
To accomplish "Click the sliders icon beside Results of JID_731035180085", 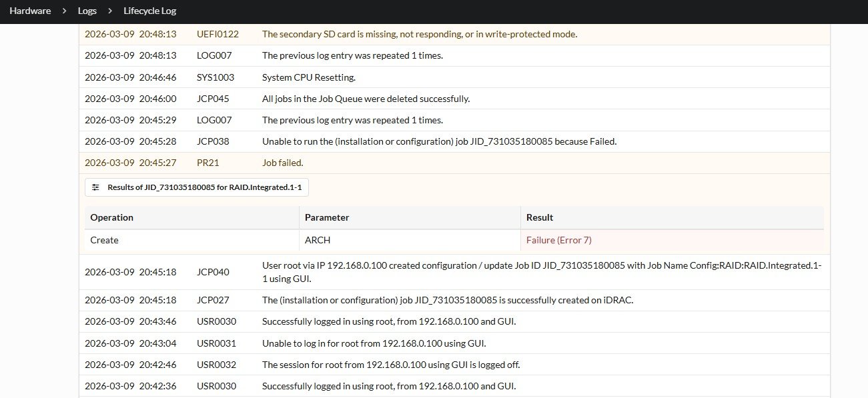I will pyautogui.click(x=95, y=187).
